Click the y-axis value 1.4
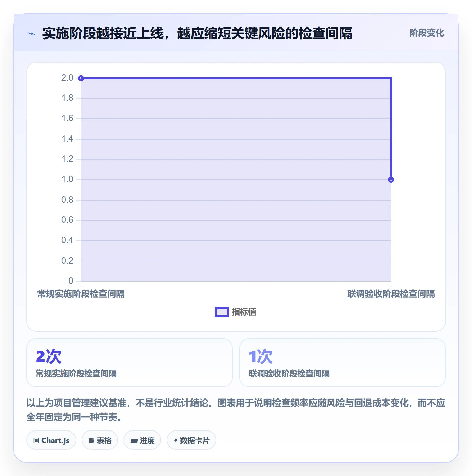The height and width of the screenshot is (476, 472). coord(67,139)
